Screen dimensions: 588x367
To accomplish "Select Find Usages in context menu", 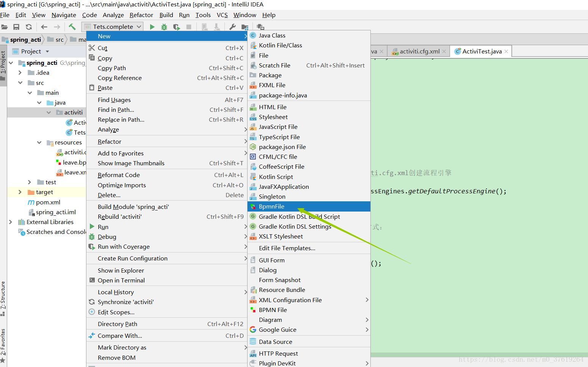I will (167, 100).
